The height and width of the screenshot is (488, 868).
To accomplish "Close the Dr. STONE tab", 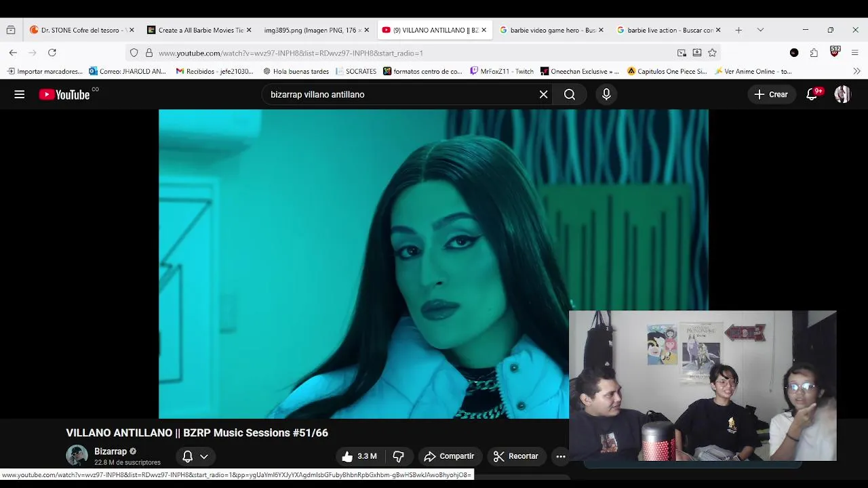I will [x=132, y=30].
